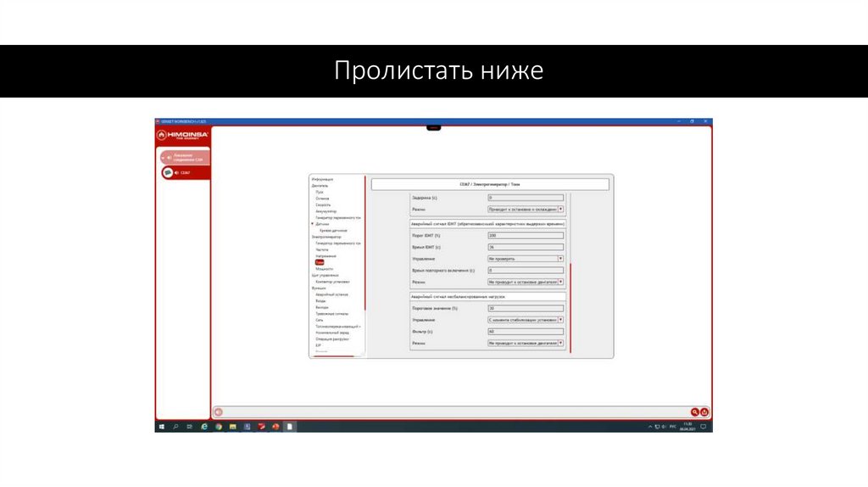
Task: Collapse the local CAN connection group
Action: tap(163, 158)
